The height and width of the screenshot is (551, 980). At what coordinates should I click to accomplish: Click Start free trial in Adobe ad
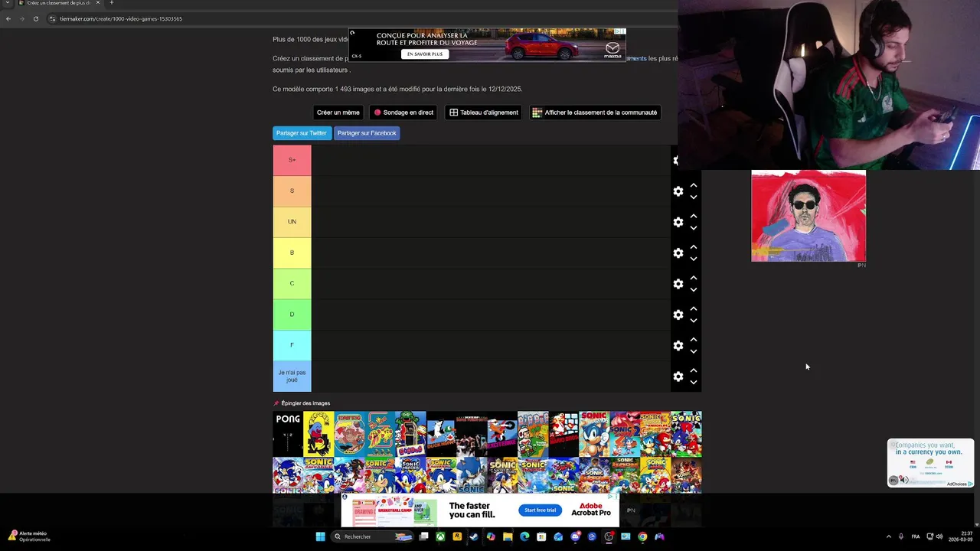tap(540, 510)
